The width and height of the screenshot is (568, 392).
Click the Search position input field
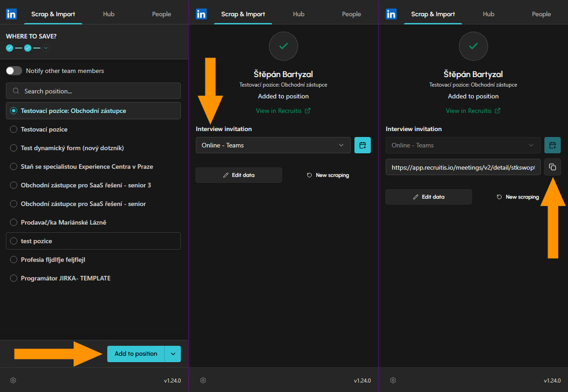tap(93, 91)
